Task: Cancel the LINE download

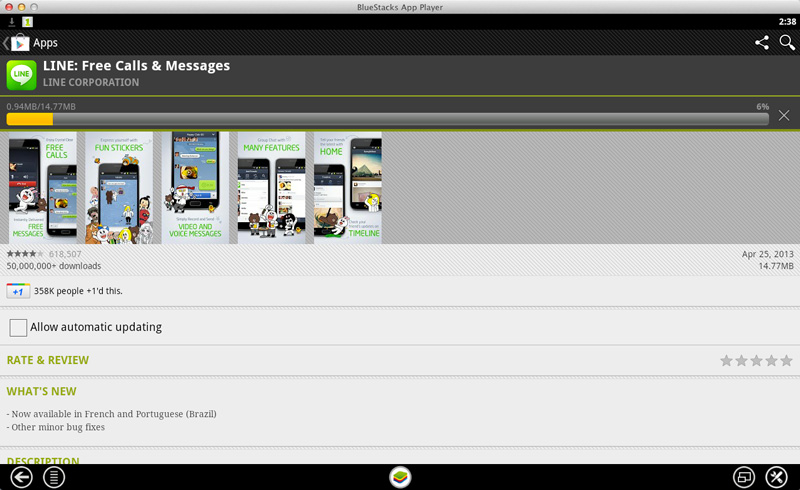Action: pyautogui.click(x=784, y=115)
